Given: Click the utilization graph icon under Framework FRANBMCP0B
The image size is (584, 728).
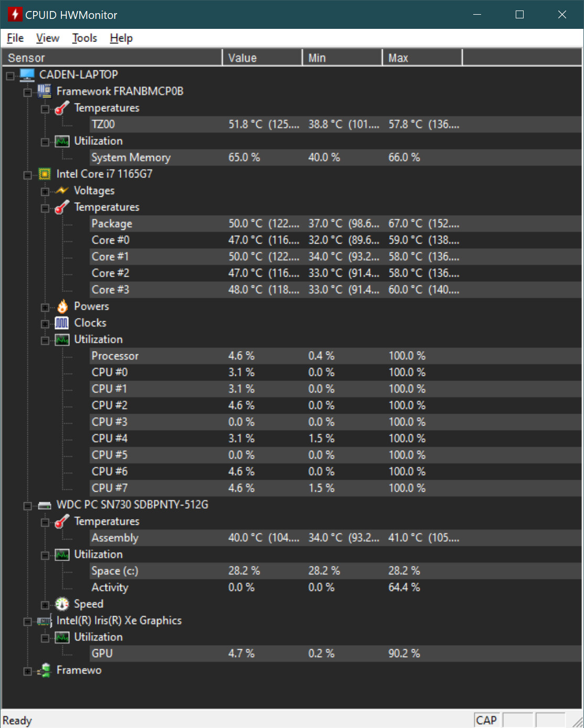Looking at the screenshot, I should point(62,141).
